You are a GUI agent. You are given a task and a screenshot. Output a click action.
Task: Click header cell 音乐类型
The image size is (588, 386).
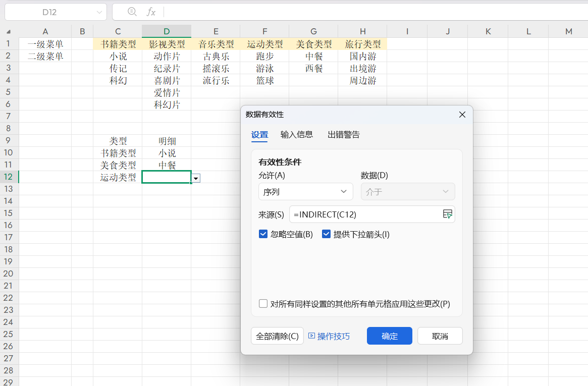(216, 44)
